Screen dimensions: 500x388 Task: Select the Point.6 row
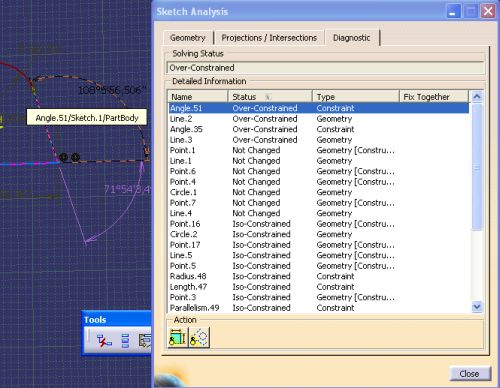[x=318, y=171]
